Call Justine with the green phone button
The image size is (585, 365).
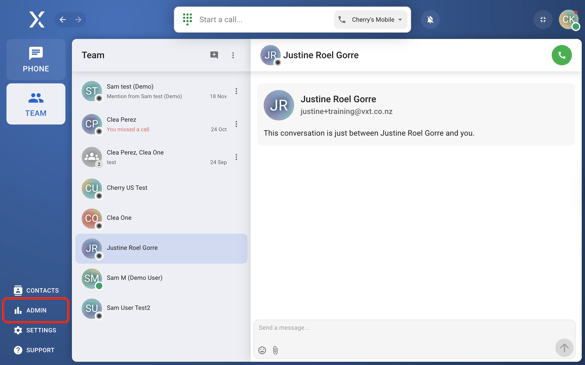click(x=561, y=55)
